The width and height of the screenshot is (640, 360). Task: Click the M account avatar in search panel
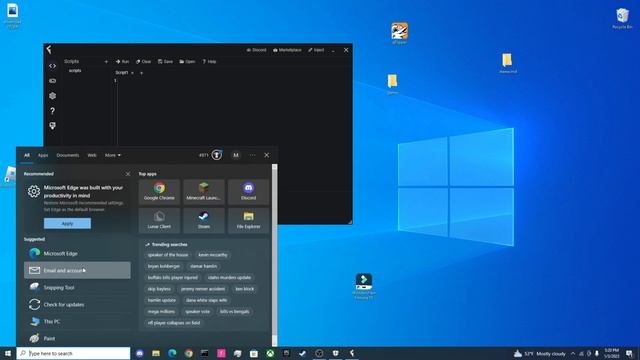pos(236,155)
